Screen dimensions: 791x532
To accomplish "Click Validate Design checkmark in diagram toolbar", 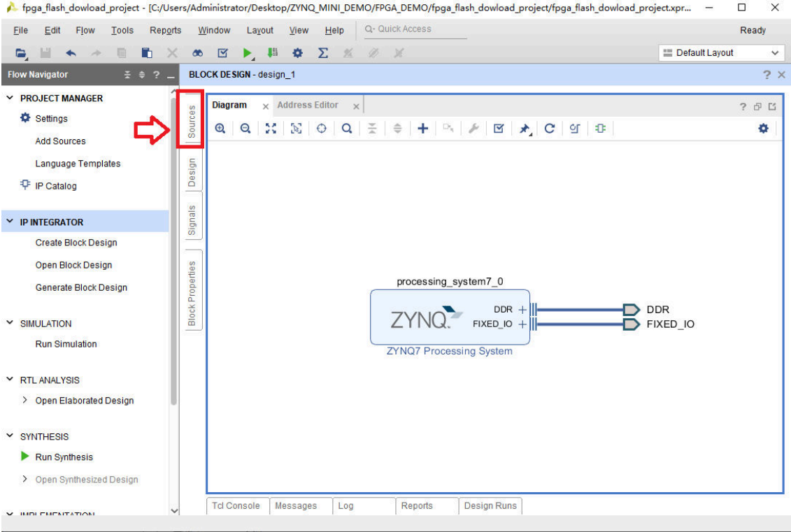I will click(499, 129).
